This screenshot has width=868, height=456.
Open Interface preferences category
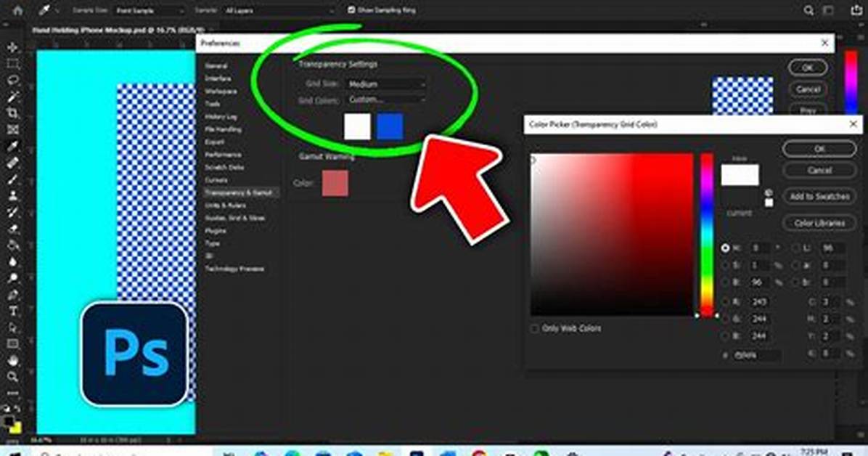tap(218, 78)
